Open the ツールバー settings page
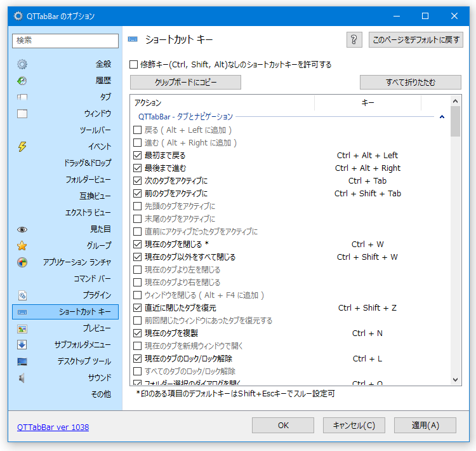This screenshot has height=451, width=476. point(65,130)
